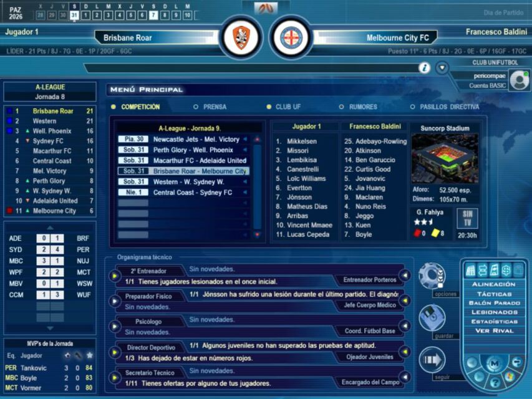This screenshot has height=399, width=532.
Task: Click the Brisbane Roar club crest
Action: coord(241,37)
